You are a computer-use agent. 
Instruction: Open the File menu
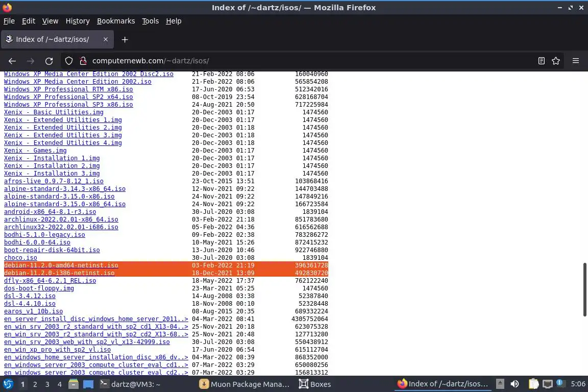point(9,21)
